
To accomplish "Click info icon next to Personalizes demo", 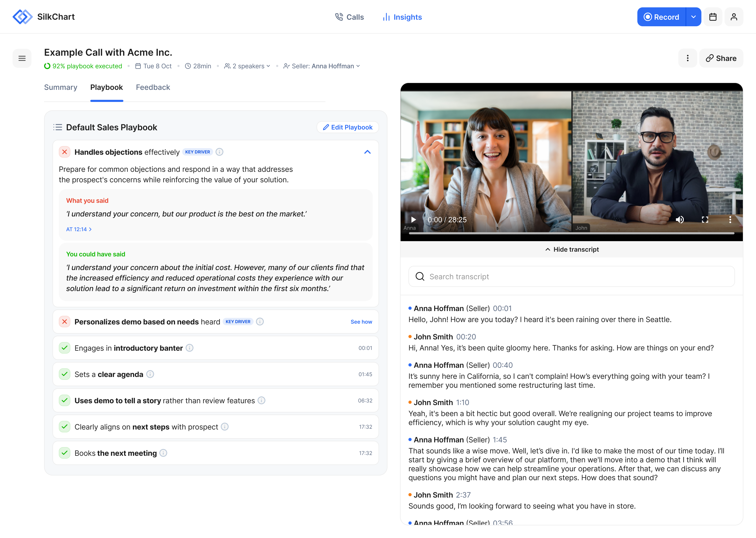I will pyautogui.click(x=260, y=322).
